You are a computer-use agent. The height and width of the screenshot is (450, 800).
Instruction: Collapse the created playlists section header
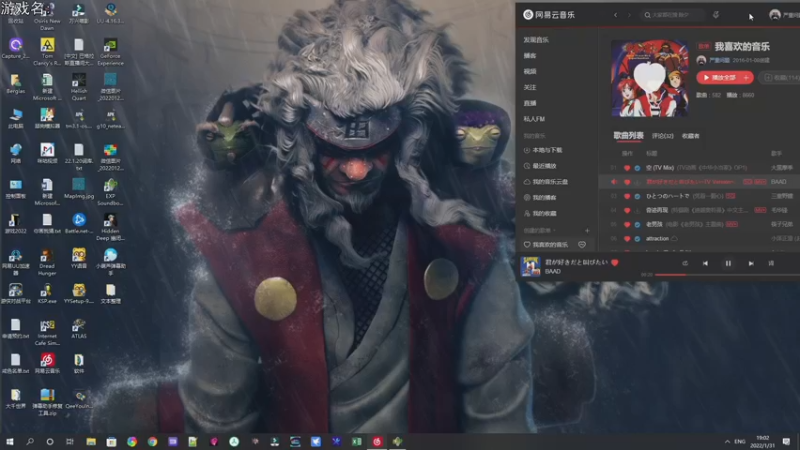pos(540,231)
